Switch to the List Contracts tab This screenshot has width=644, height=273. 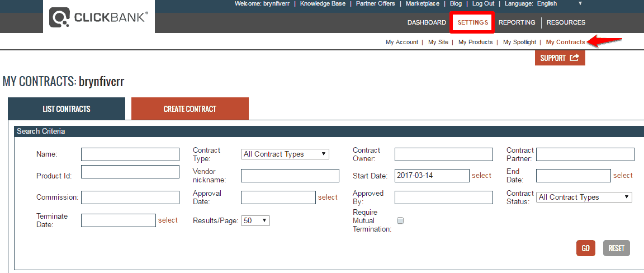(67, 109)
